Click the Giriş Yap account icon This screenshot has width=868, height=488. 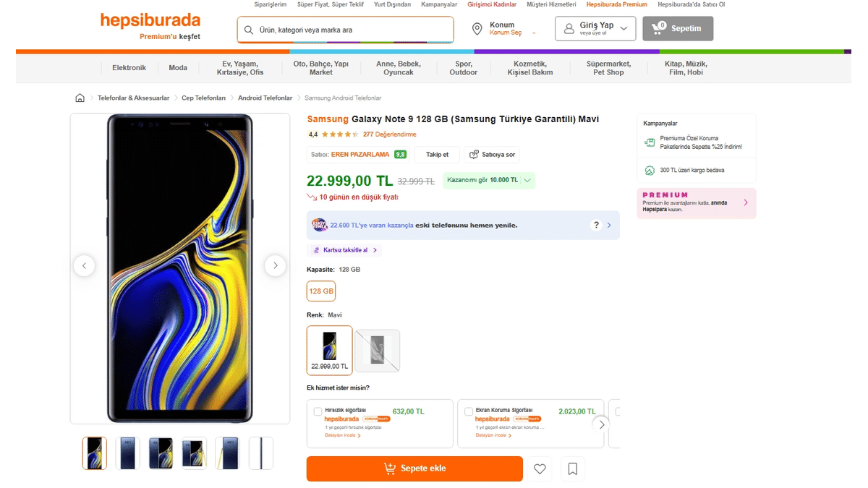(569, 27)
